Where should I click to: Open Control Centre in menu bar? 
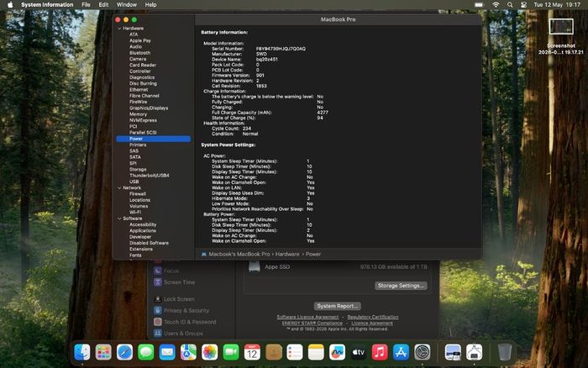click(x=524, y=5)
